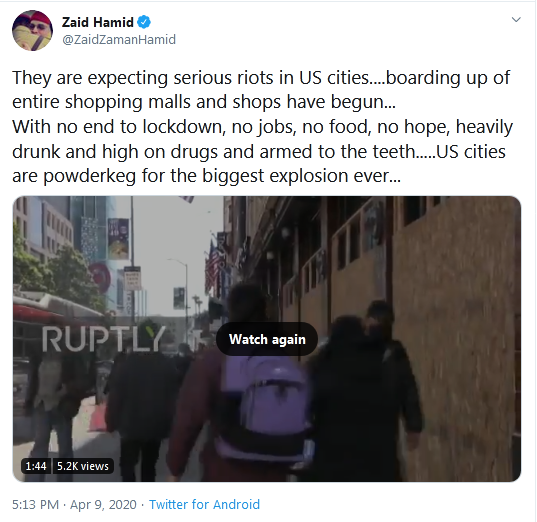Screen dimensions: 537x522
Task: Click the powderkeg explosion sentence
Action: pos(206,176)
